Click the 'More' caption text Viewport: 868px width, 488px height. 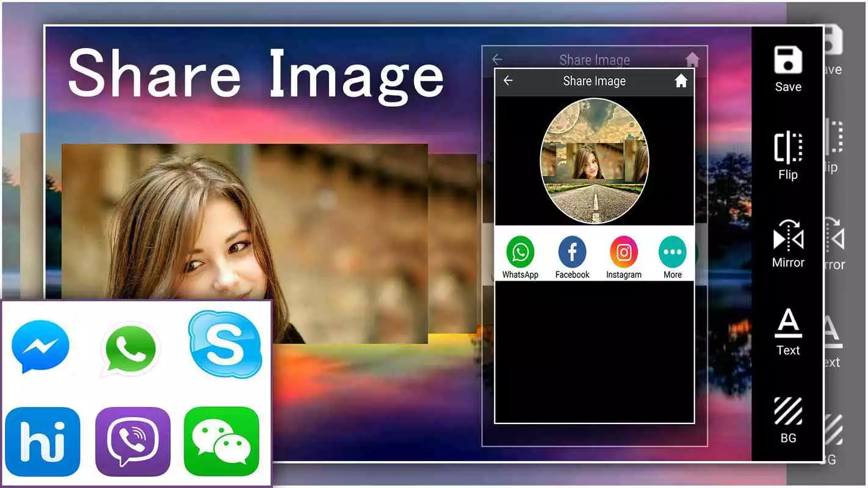coord(673,275)
